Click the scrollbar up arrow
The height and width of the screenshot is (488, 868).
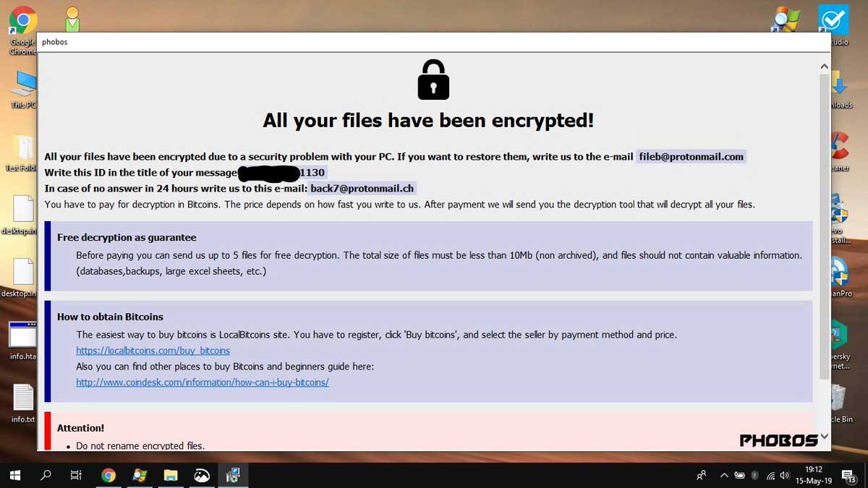[824, 67]
